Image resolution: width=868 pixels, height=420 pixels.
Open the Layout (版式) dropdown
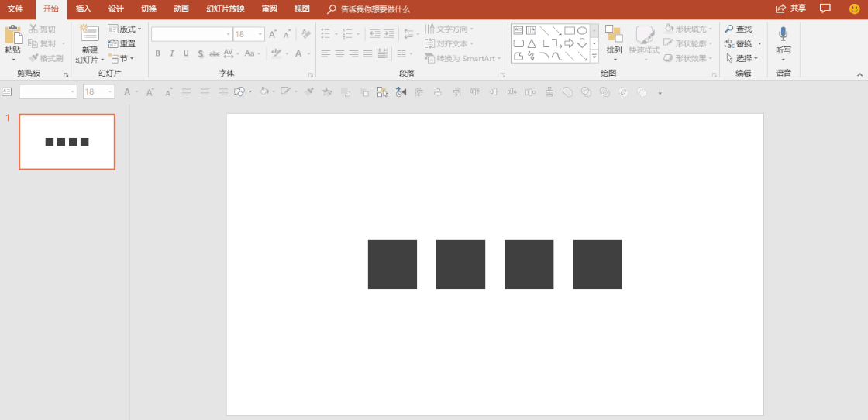point(125,29)
